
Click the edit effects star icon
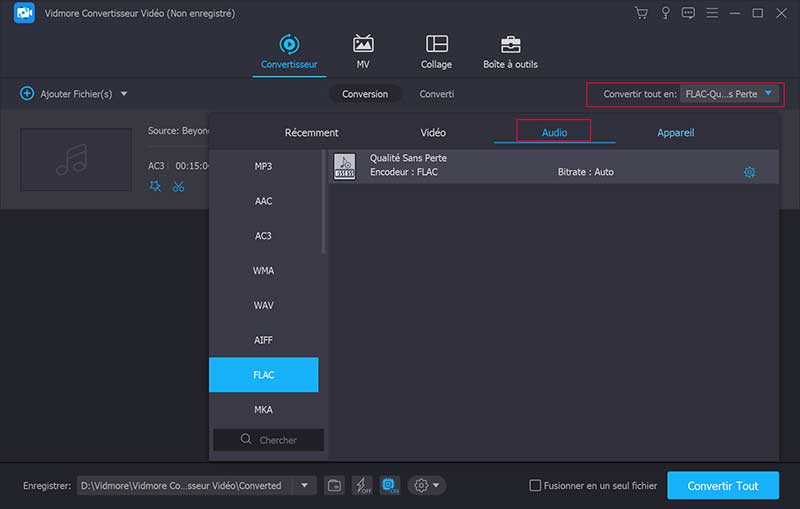tap(155, 186)
